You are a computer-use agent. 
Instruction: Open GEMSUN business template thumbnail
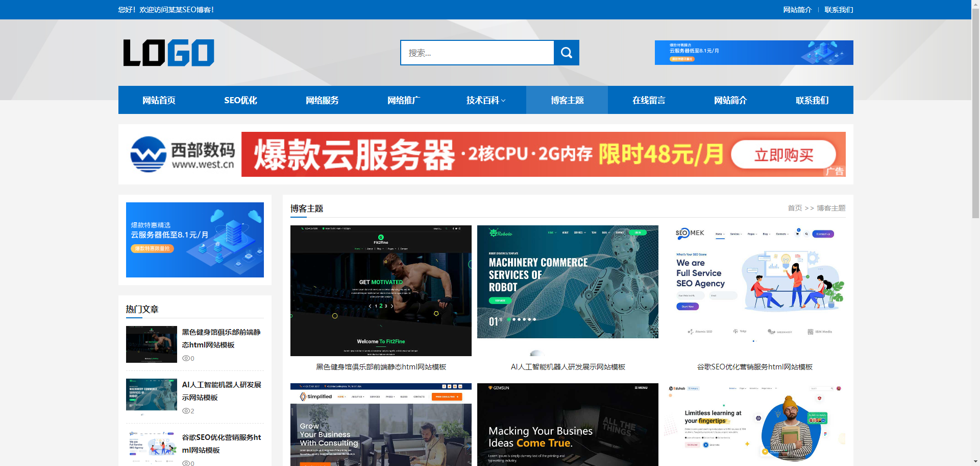[568, 425]
